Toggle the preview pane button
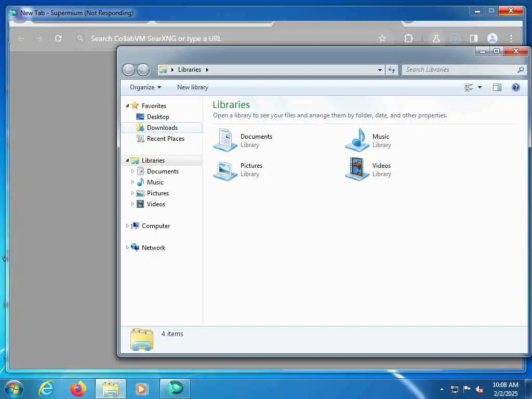Screen dimensions: 532x399 pos(497,87)
